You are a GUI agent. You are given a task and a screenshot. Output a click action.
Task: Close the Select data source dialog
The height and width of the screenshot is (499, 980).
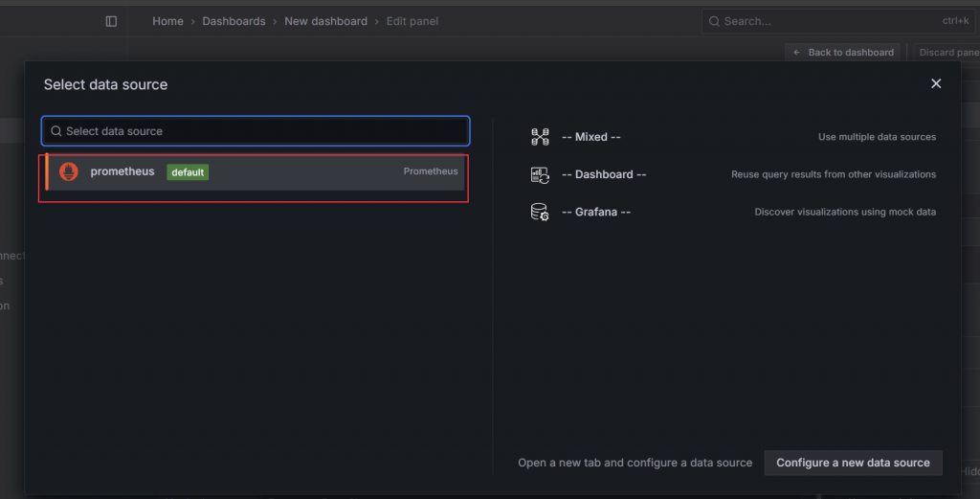point(936,83)
